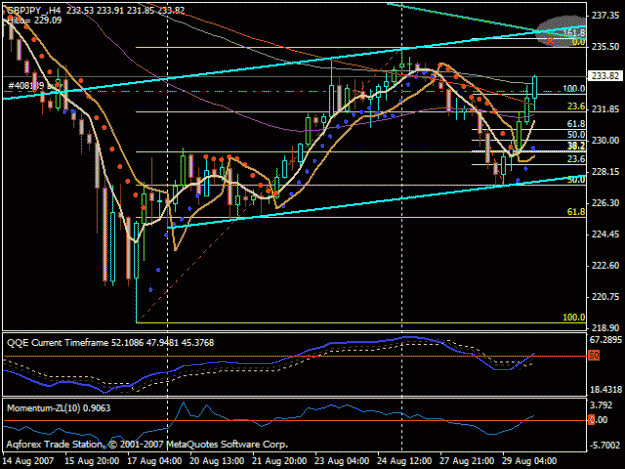
Task: Click the 23 Aug 04:00 time label
Action: 342,461
